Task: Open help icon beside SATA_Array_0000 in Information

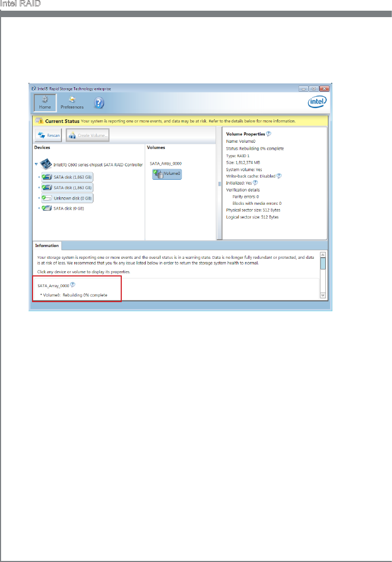Action: 73,285
